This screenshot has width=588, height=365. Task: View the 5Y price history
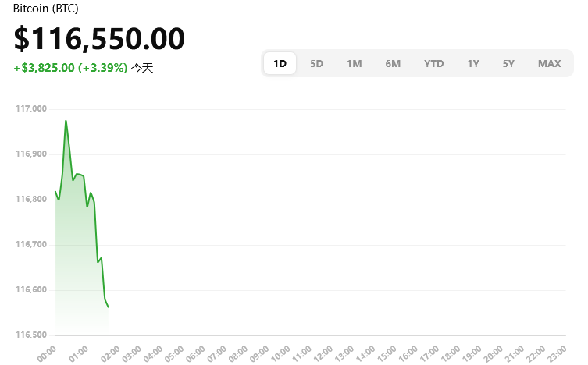[x=508, y=63]
